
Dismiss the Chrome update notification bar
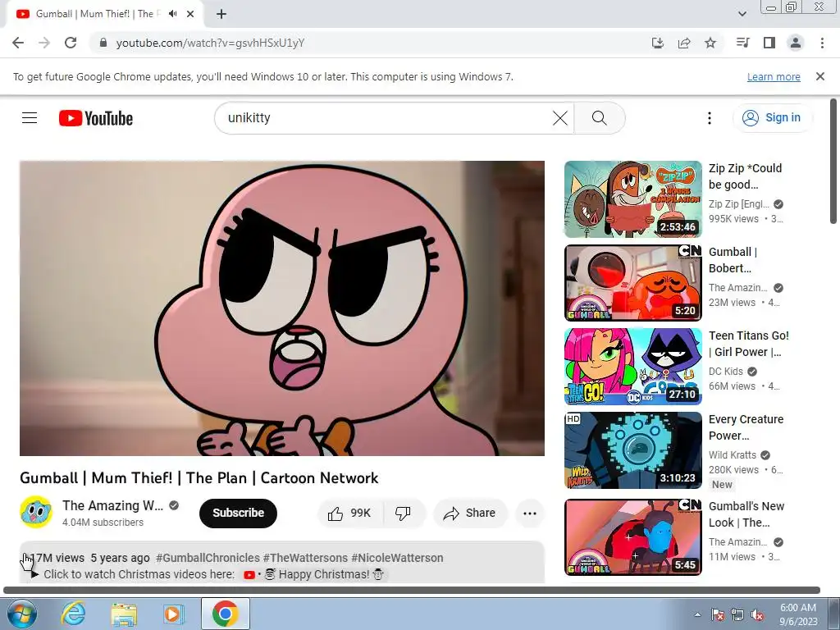tap(820, 76)
